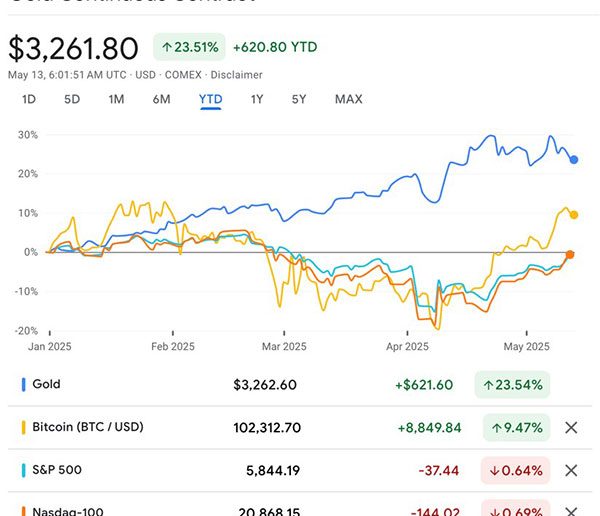This screenshot has height=516, width=600.
Task: Click the Mar 2025 axis label
Action: 284,347
